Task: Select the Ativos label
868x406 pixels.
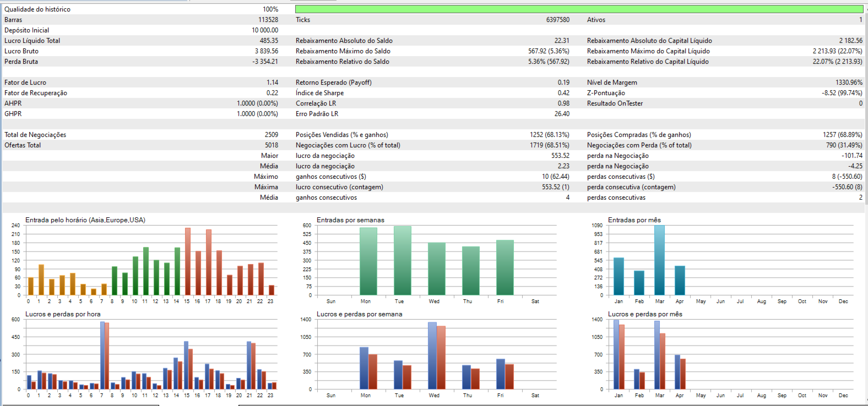Action: pyautogui.click(x=596, y=20)
